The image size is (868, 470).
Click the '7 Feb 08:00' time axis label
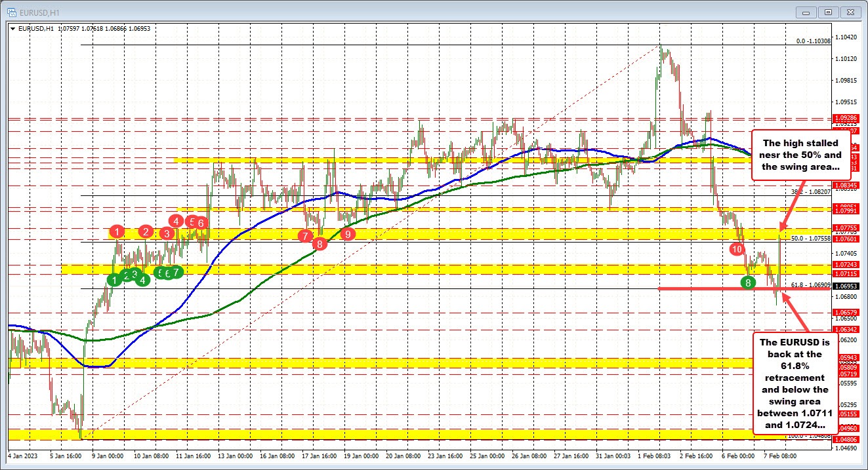tap(781, 456)
